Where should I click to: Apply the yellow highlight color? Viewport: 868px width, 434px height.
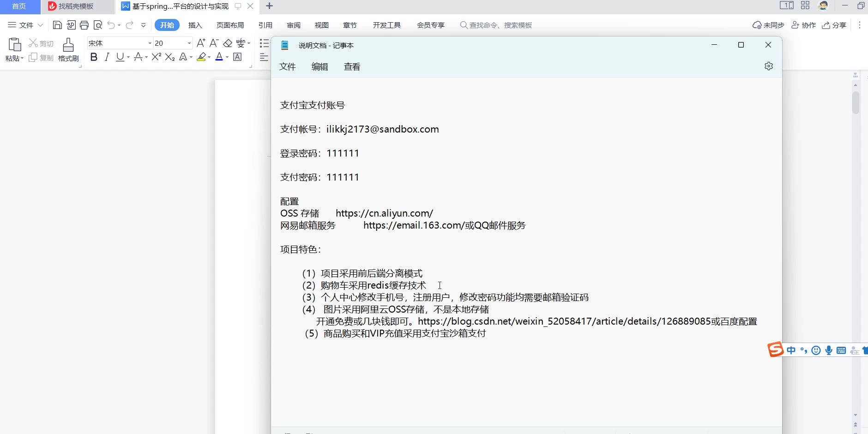point(201,57)
